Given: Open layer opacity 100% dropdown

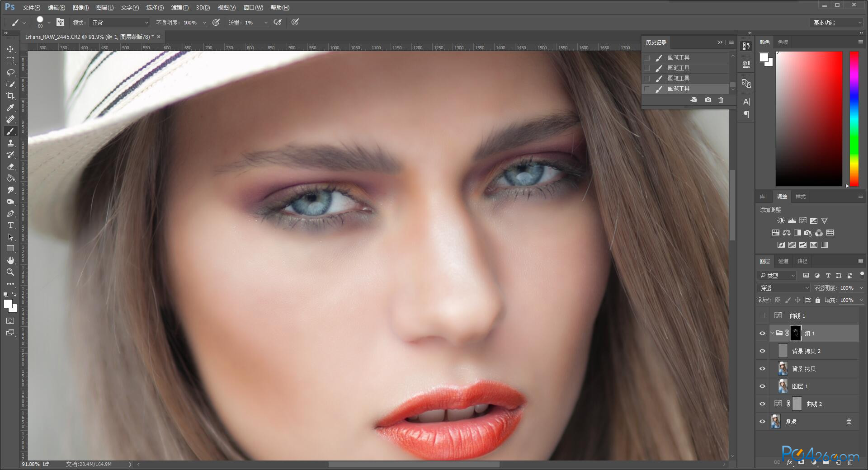Looking at the screenshot, I should (x=861, y=288).
